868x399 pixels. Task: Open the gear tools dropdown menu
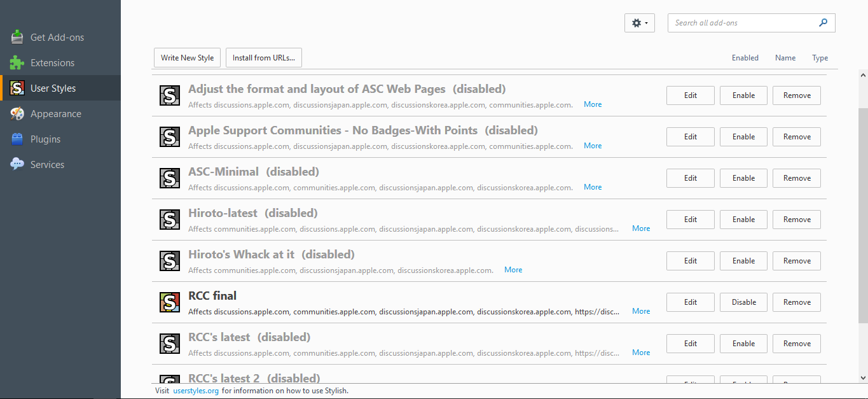(640, 23)
